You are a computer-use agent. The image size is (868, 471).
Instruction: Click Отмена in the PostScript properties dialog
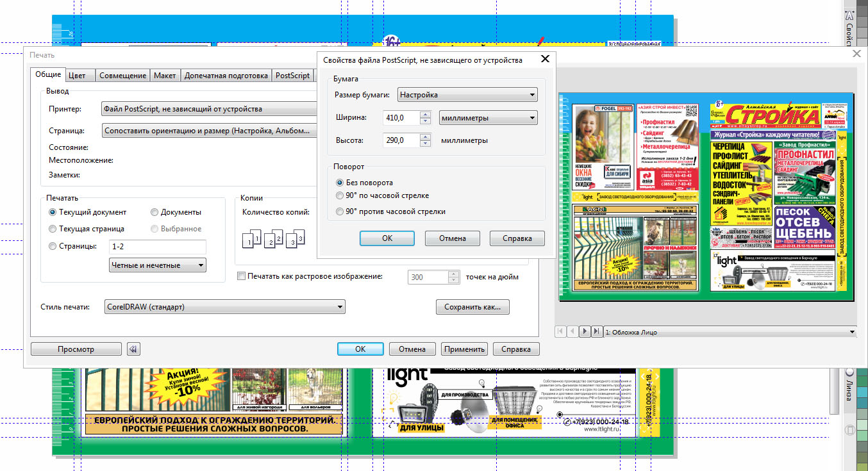pyautogui.click(x=453, y=238)
